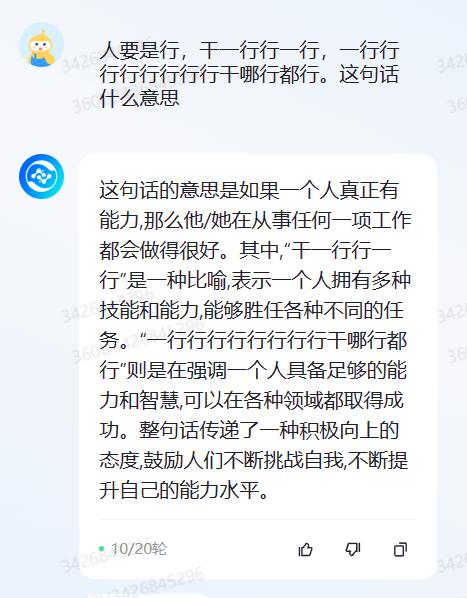
Task: Click the 10/20轮 conversation round counter
Action: point(138,549)
